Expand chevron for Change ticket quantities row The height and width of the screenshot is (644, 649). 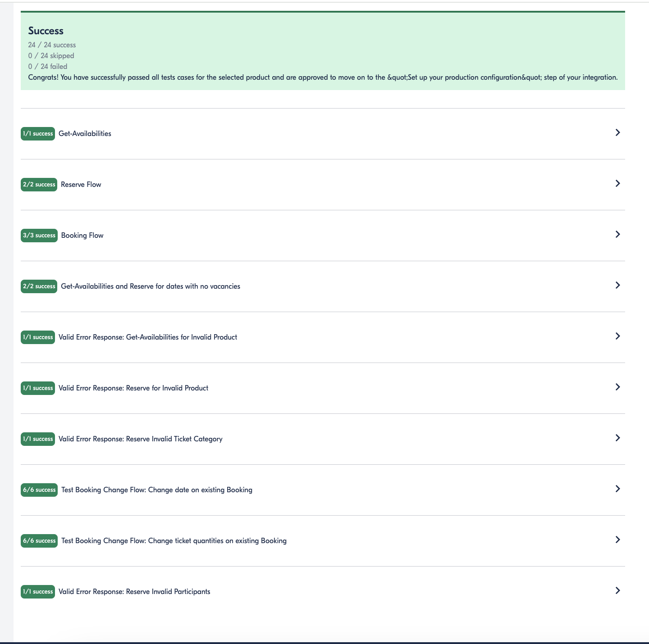click(x=617, y=540)
